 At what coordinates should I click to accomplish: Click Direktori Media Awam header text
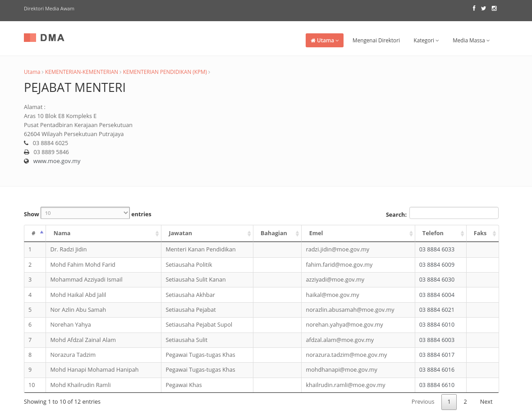tap(49, 9)
